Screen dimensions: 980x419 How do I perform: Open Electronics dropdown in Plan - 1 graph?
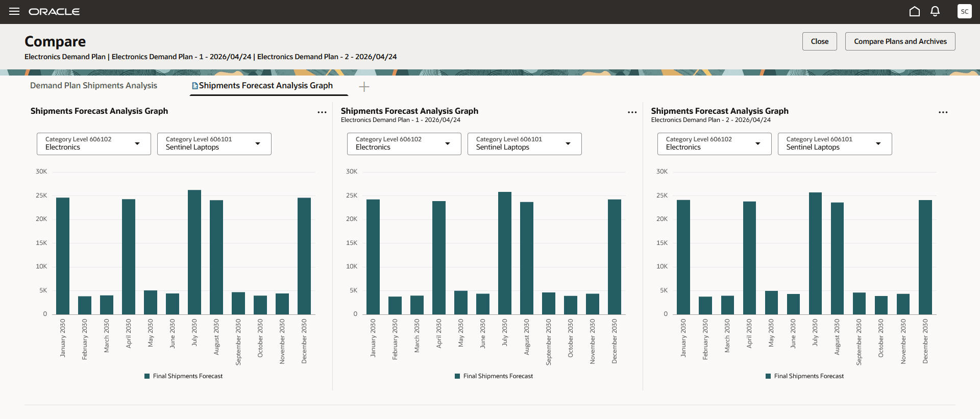click(x=404, y=144)
